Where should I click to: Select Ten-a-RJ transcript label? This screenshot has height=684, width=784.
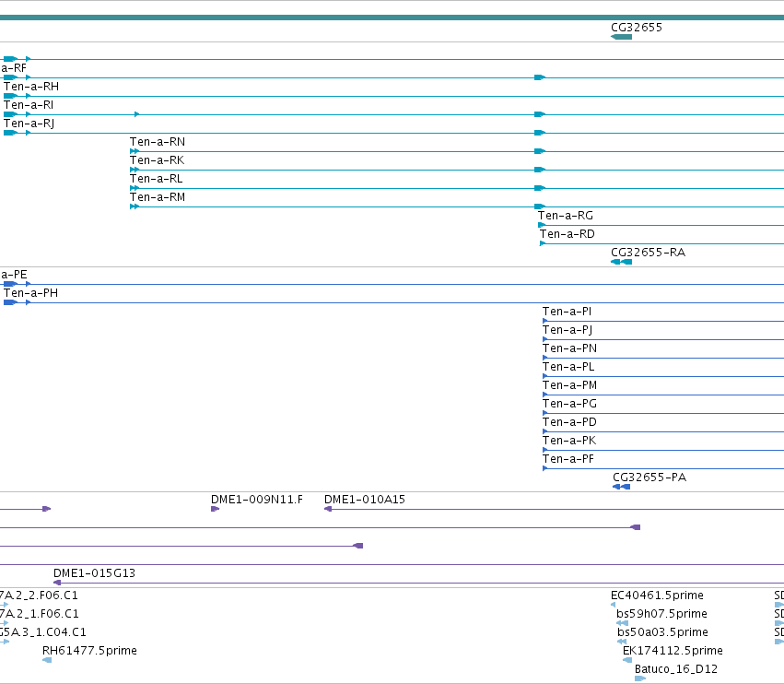pos(29,124)
